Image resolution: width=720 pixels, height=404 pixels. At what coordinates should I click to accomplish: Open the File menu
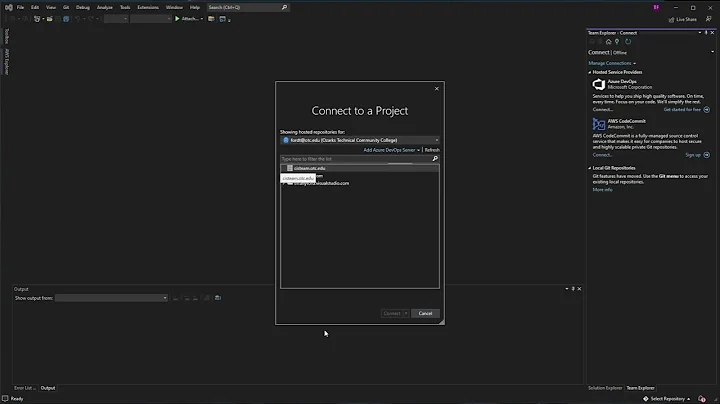(x=20, y=7)
